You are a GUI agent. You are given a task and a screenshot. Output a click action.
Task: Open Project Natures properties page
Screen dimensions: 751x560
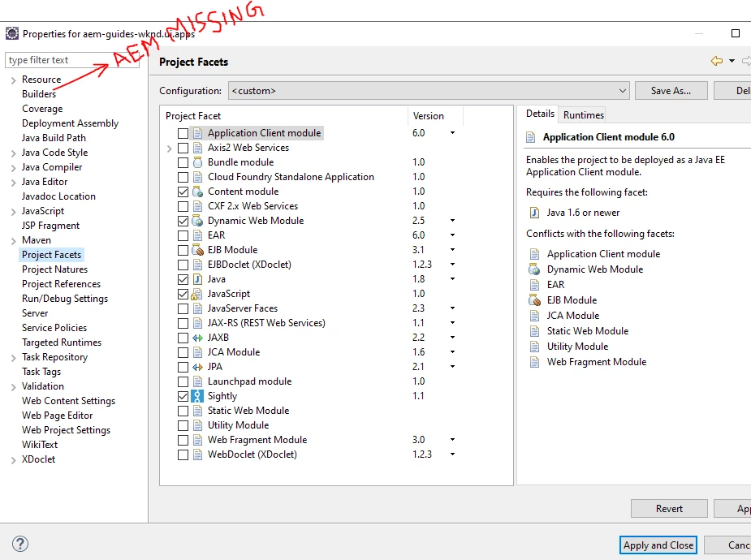point(54,269)
